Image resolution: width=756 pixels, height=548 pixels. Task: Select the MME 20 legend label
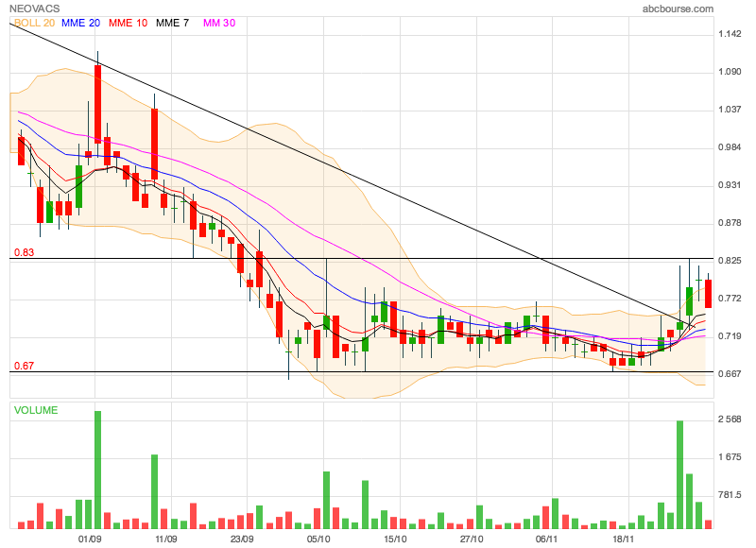[81, 23]
